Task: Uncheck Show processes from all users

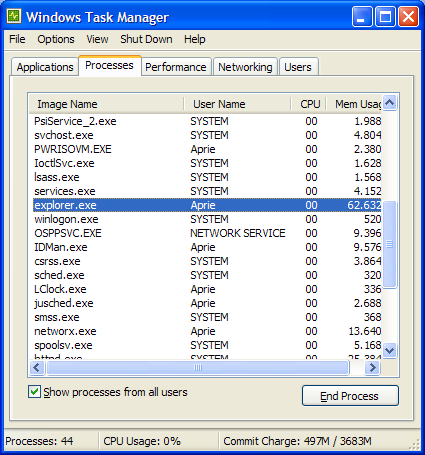Action: 34,392
